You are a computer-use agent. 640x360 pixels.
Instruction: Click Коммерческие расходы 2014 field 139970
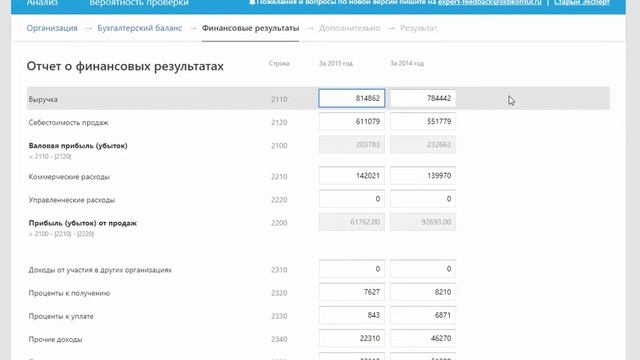[423, 176]
